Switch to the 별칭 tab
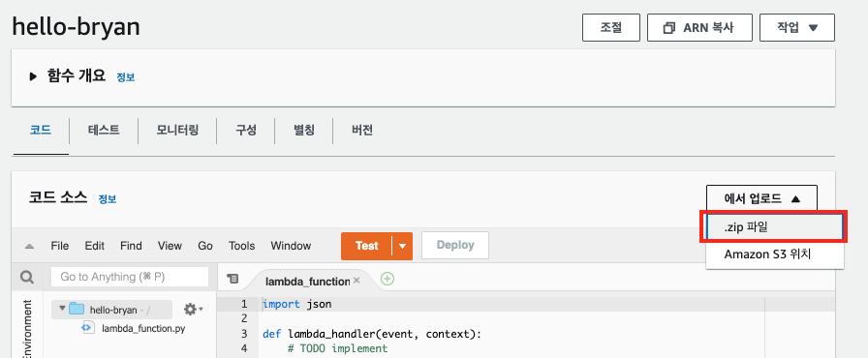Screen dimensions: 868x358 (304, 131)
